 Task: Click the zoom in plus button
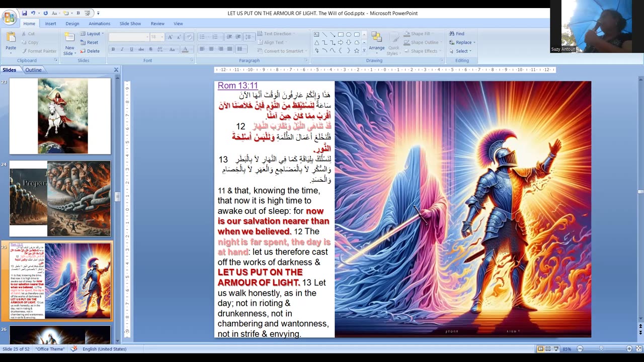(629, 349)
